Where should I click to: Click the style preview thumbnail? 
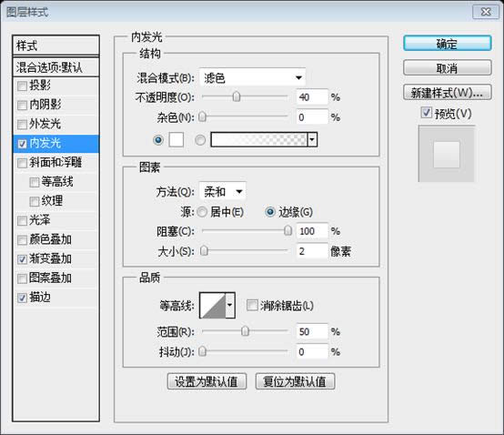click(x=446, y=154)
